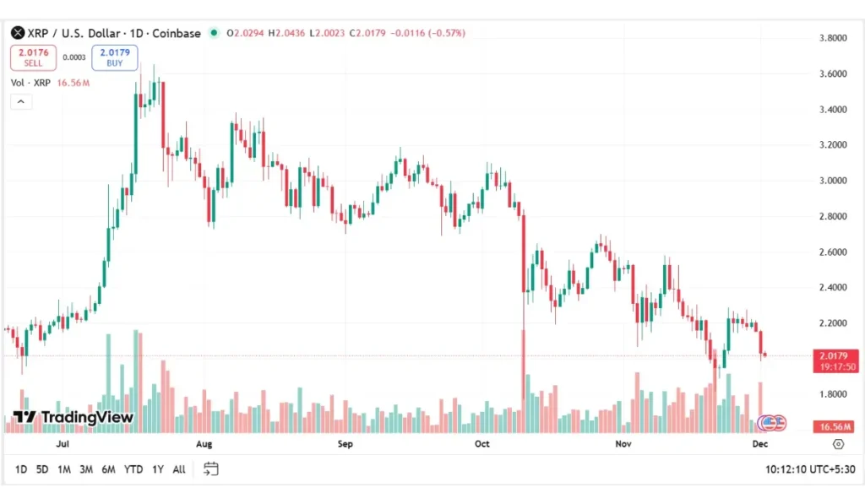Click the SELL 2.0176 button

point(32,57)
